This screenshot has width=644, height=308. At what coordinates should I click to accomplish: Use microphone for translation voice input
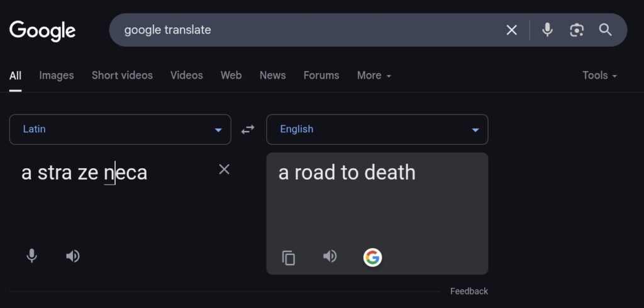31,256
